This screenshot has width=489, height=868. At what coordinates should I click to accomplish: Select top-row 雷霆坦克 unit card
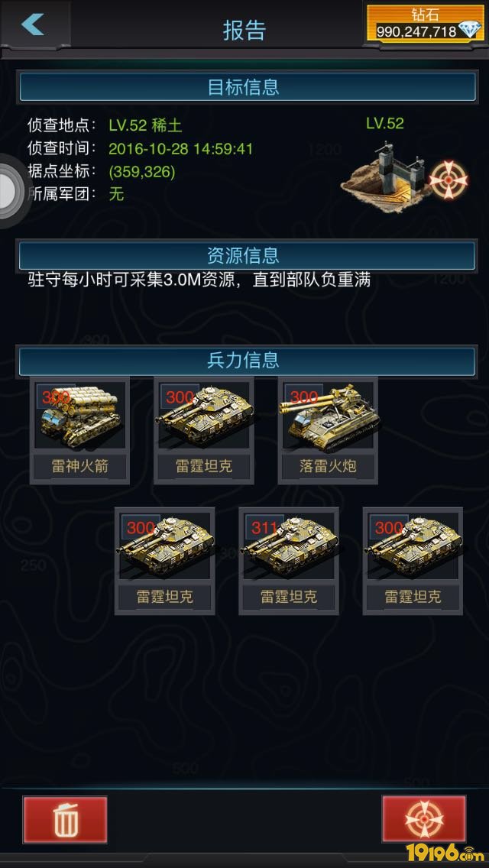point(204,431)
